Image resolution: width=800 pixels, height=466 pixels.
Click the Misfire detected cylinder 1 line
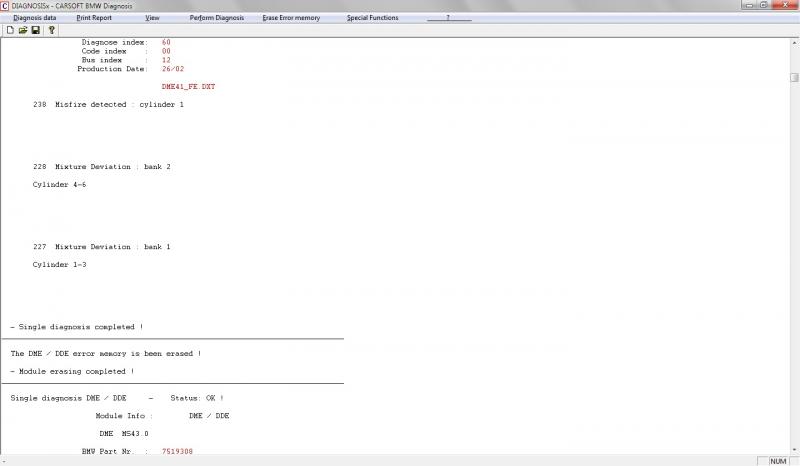[108, 105]
